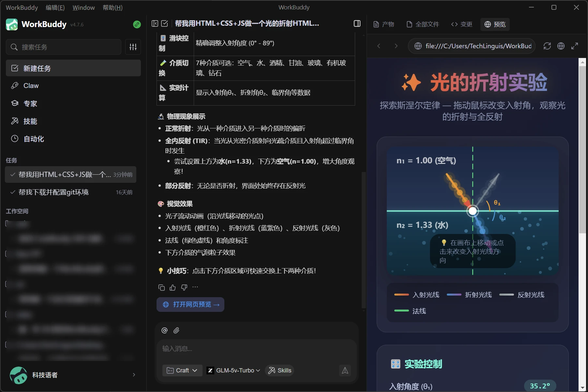
Task: Click the 打开网页预览 button
Action: click(190, 304)
